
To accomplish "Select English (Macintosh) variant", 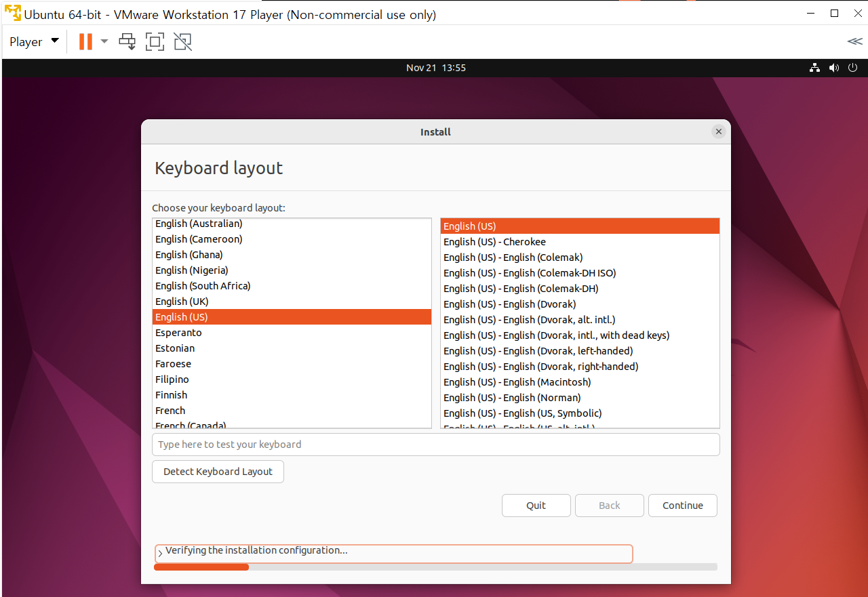I will (x=580, y=382).
